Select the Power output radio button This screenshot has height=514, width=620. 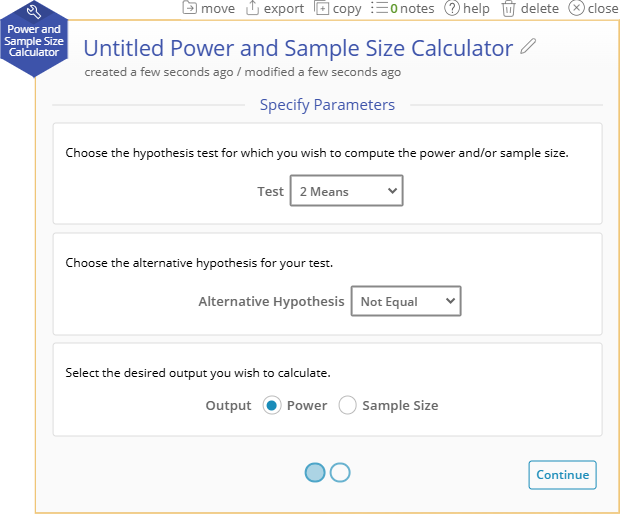(x=272, y=405)
